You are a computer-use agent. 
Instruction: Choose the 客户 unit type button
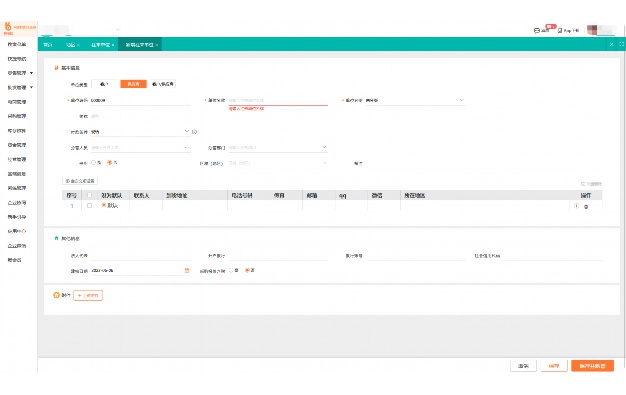pos(104,84)
